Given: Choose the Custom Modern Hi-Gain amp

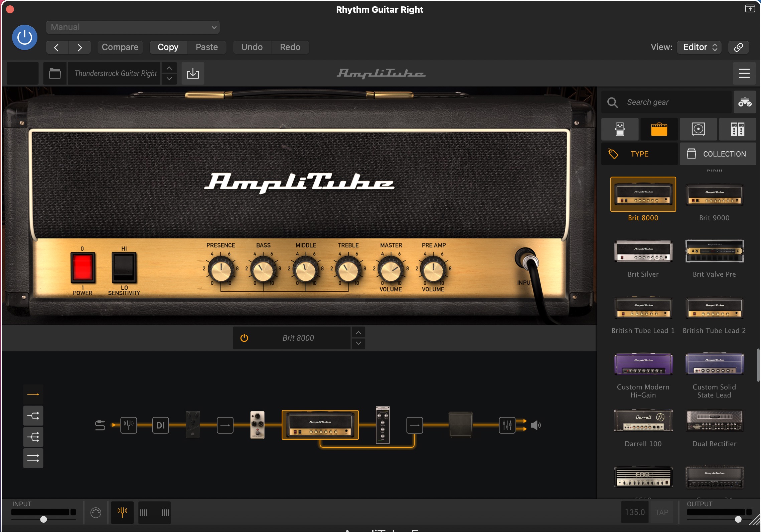Looking at the screenshot, I should (643, 364).
